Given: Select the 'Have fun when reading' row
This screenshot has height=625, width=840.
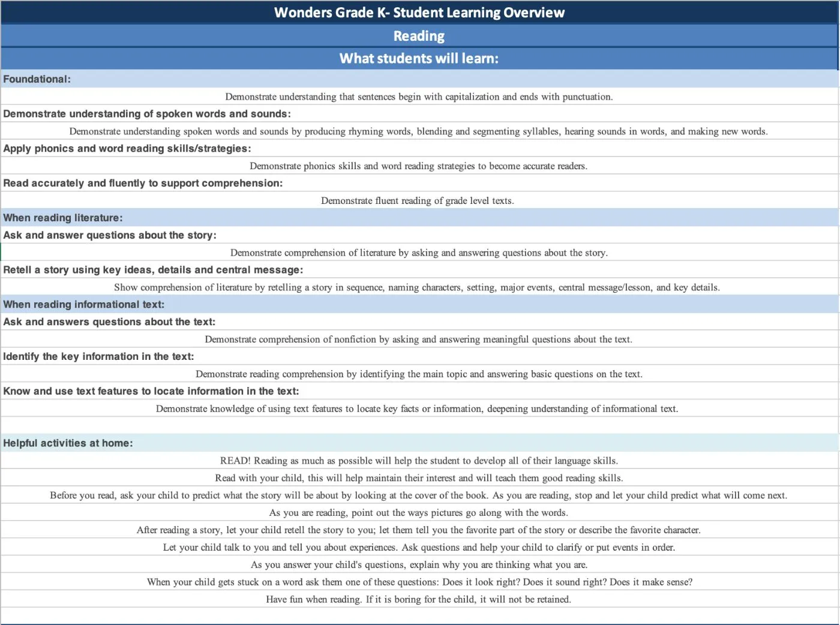Looking at the screenshot, I should pos(419,600).
